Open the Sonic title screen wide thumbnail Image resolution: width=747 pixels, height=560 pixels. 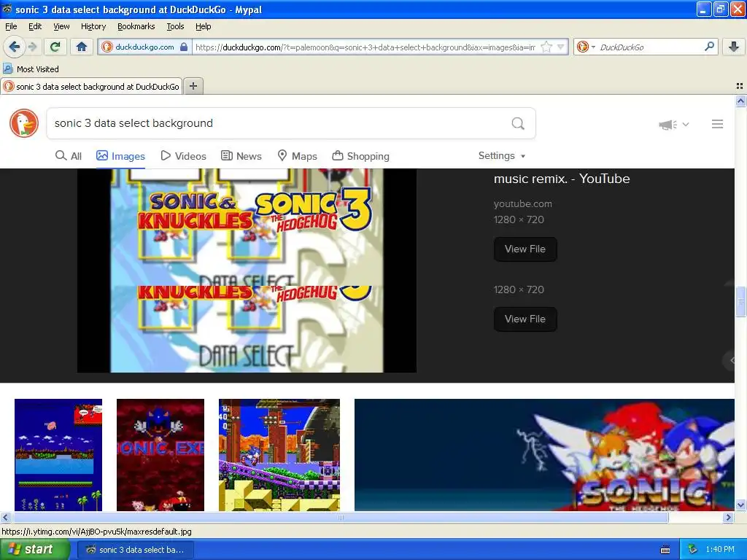click(x=544, y=455)
